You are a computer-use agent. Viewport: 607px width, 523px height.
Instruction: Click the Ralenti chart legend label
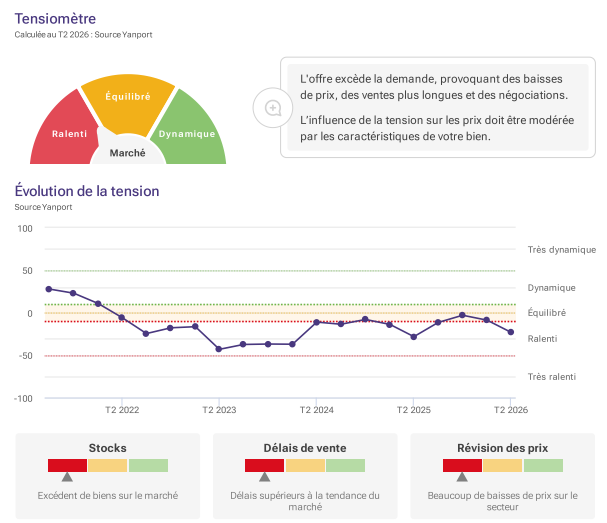tap(542, 339)
